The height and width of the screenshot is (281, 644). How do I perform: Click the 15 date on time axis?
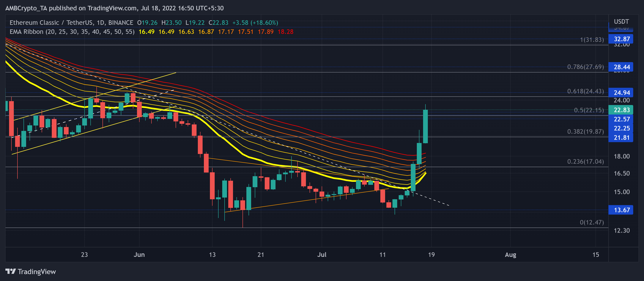click(596, 254)
